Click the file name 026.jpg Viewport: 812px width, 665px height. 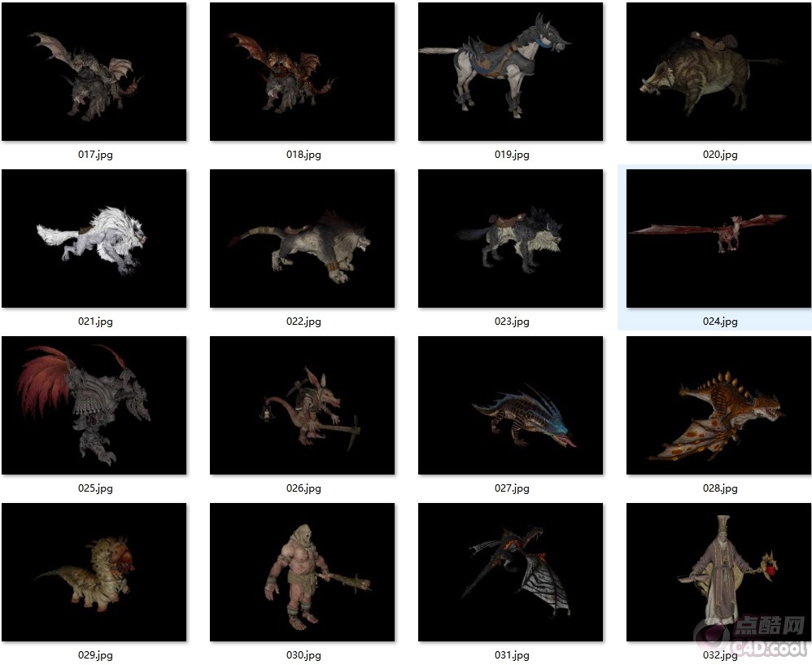click(303, 488)
